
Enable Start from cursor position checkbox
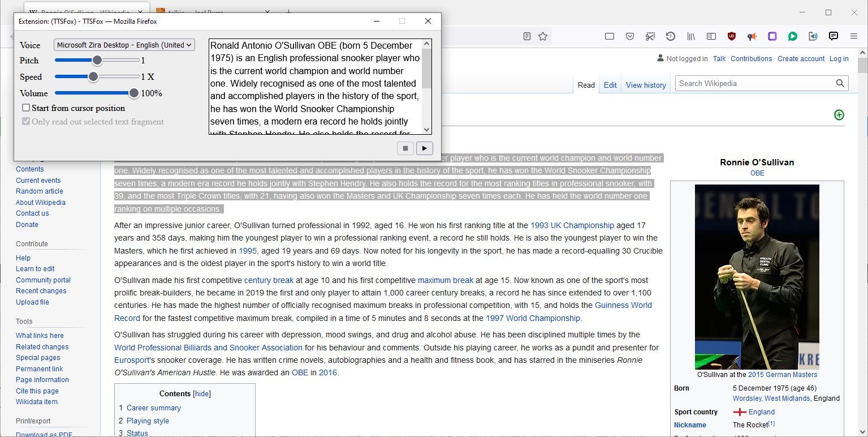pyautogui.click(x=26, y=108)
